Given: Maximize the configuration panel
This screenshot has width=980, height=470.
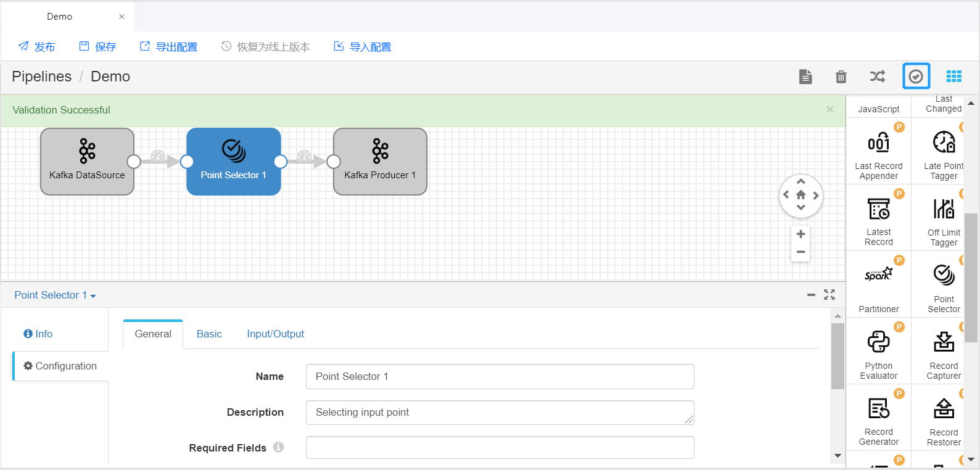Looking at the screenshot, I should 830,295.
